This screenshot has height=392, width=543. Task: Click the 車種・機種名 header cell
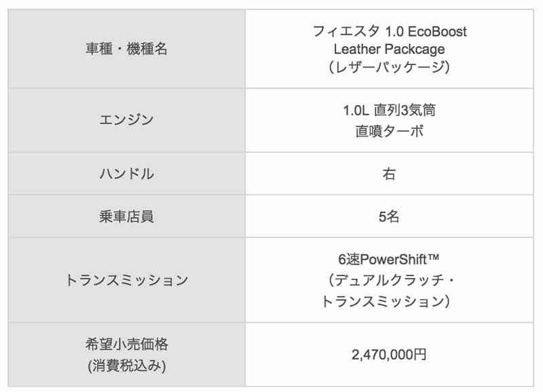pos(127,49)
